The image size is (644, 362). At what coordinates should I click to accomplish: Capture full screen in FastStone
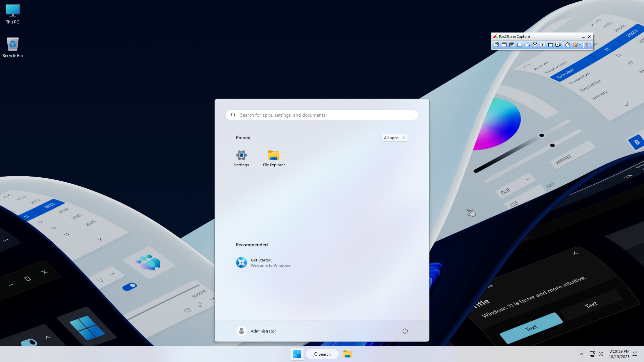pos(535,45)
